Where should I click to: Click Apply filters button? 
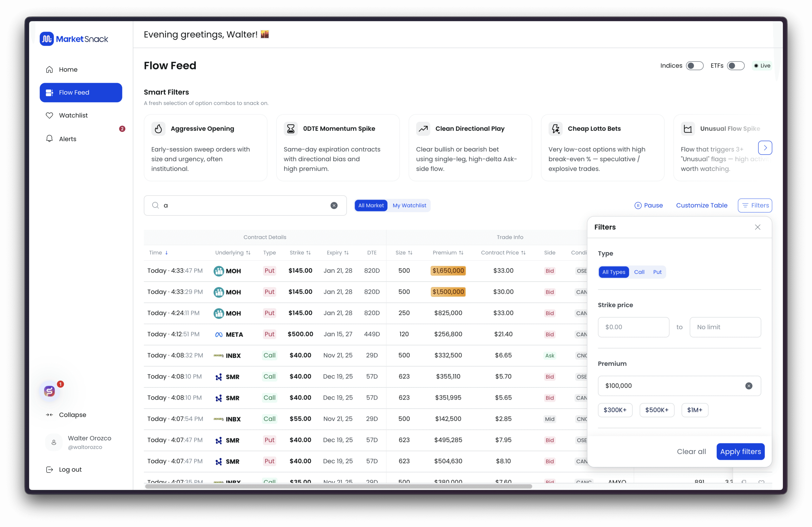[740, 451]
